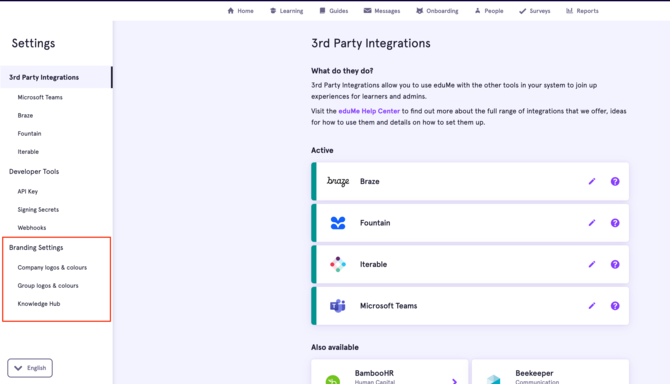Edit the Braze integration with pencil icon

coord(592,182)
